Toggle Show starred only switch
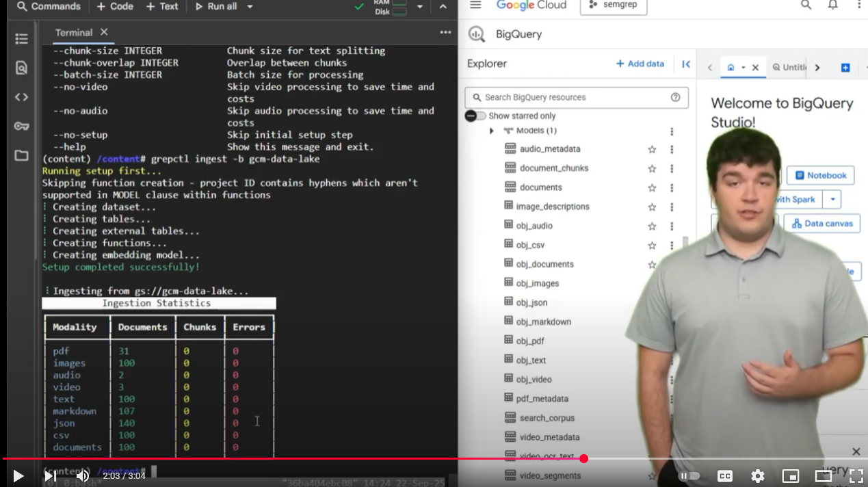868x487 pixels. 475,116
